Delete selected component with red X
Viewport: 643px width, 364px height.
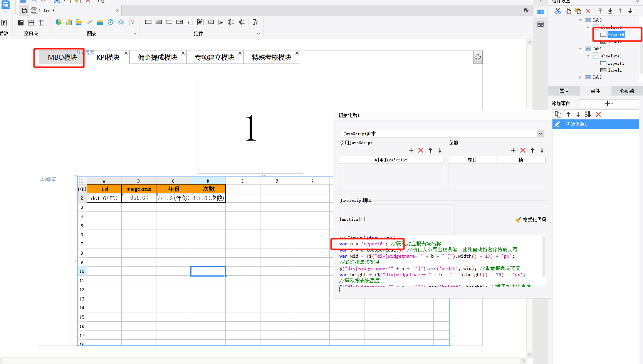(x=588, y=11)
